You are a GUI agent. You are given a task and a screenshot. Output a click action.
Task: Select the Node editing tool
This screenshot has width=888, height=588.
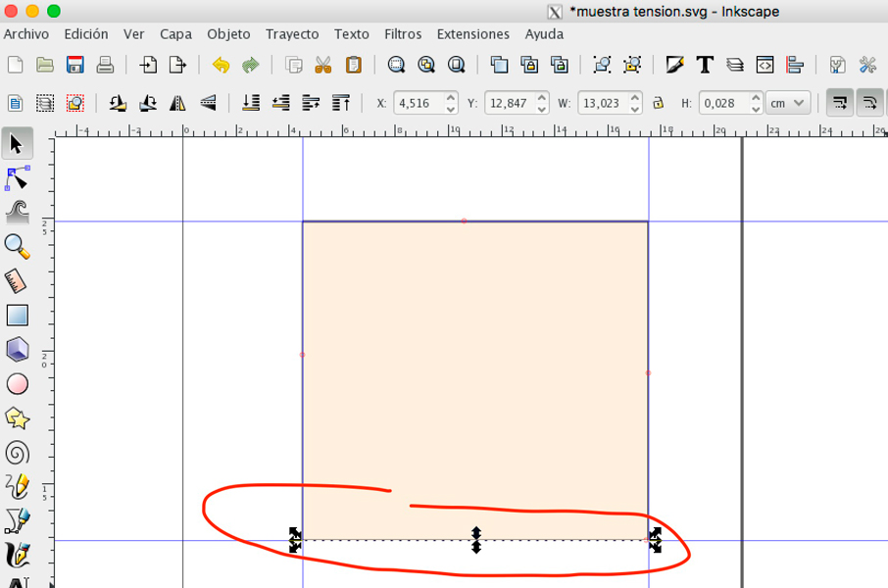pos(16,177)
